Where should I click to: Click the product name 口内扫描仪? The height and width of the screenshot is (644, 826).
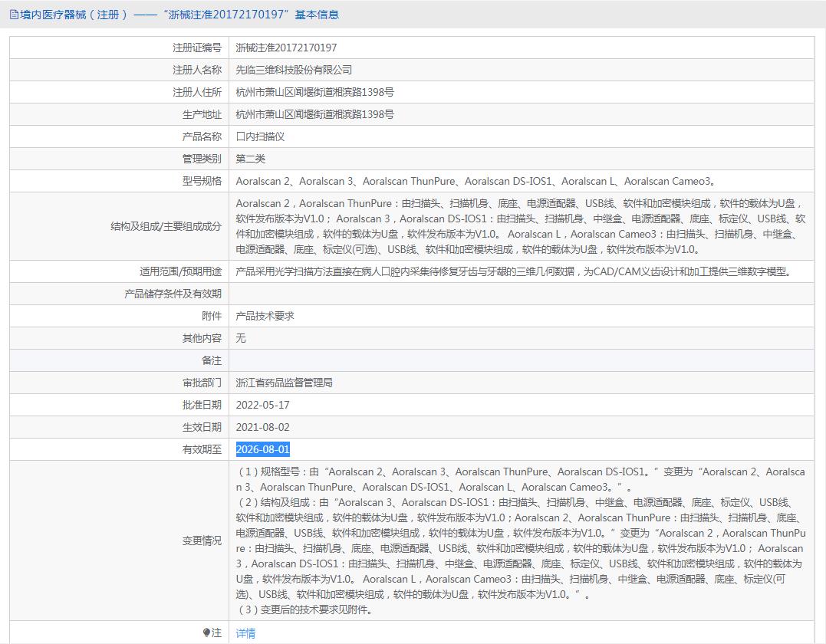tap(260, 136)
